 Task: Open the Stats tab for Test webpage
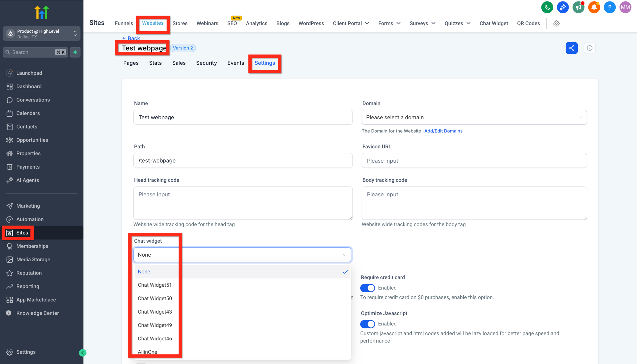[x=155, y=63]
